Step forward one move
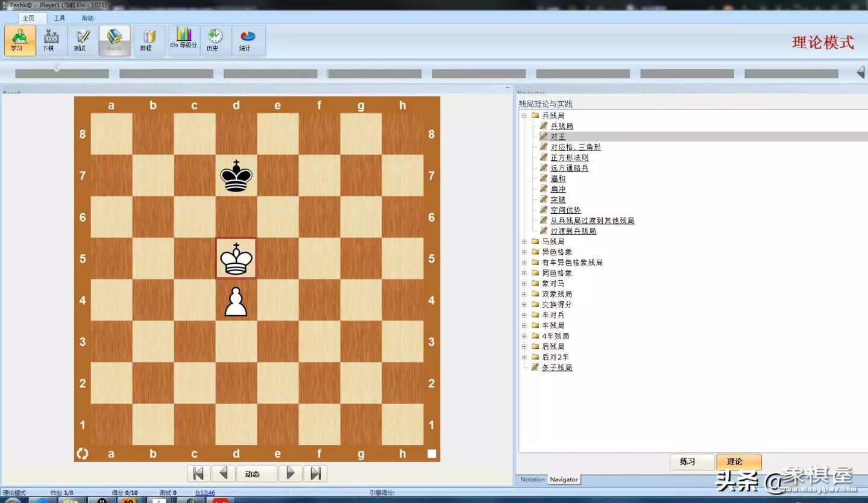This screenshot has height=503, width=868. 290,473
